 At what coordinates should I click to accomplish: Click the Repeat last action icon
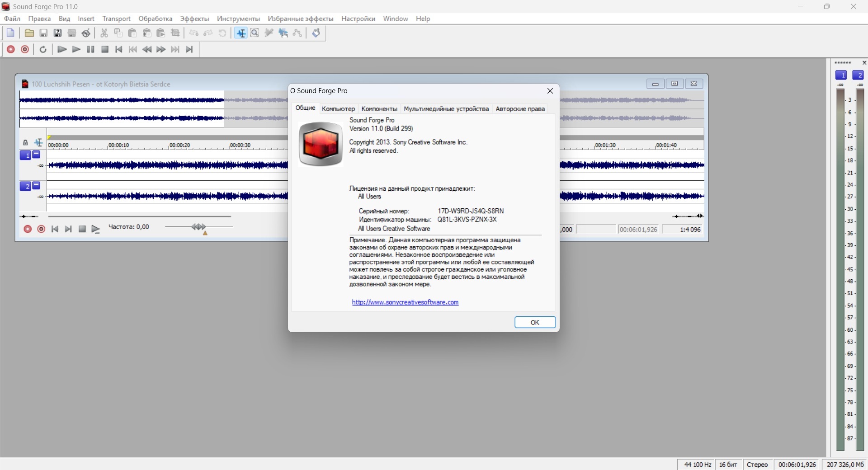coord(222,33)
